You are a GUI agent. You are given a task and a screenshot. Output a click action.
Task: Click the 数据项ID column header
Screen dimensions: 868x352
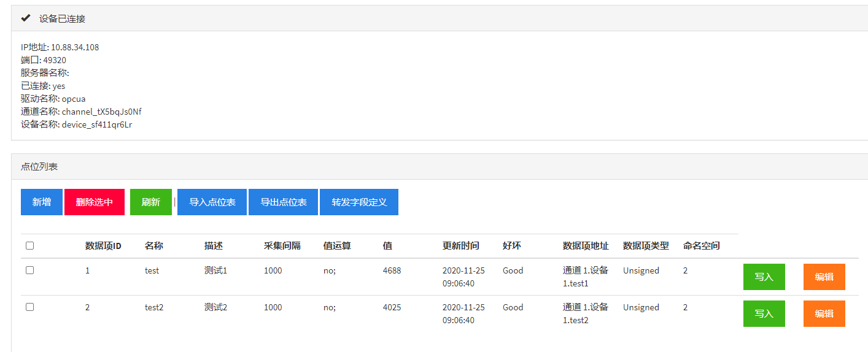click(103, 246)
